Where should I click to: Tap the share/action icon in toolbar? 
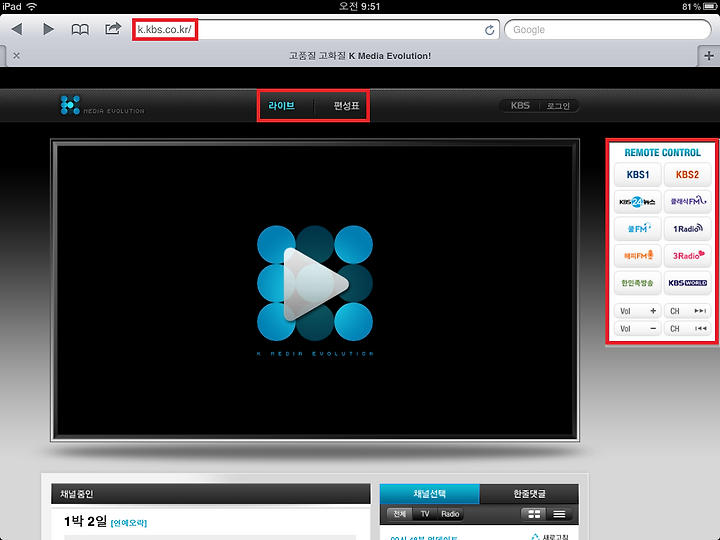pyautogui.click(x=112, y=29)
